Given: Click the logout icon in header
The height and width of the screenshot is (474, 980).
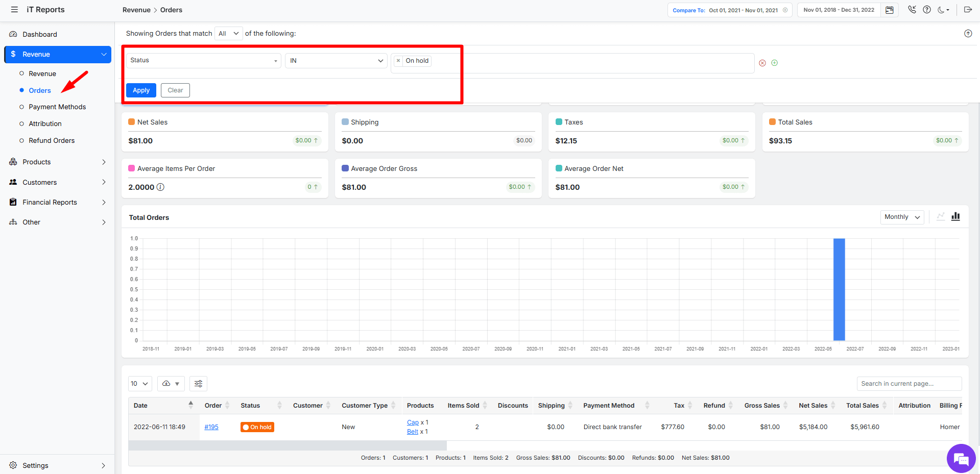Looking at the screenshot, I should coord(968,10).
